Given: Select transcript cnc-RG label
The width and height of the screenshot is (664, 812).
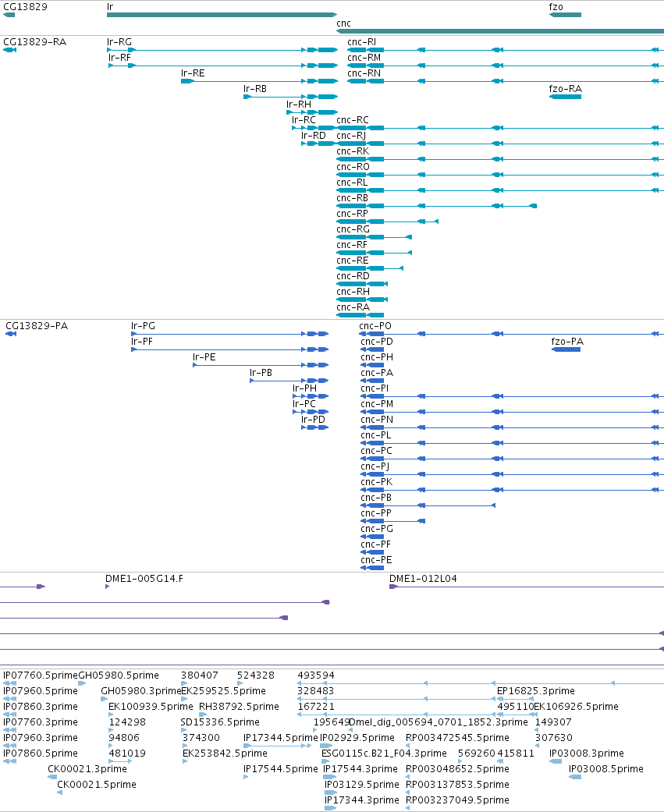Looking at the screenshot, I should click(x=353, y=229).
